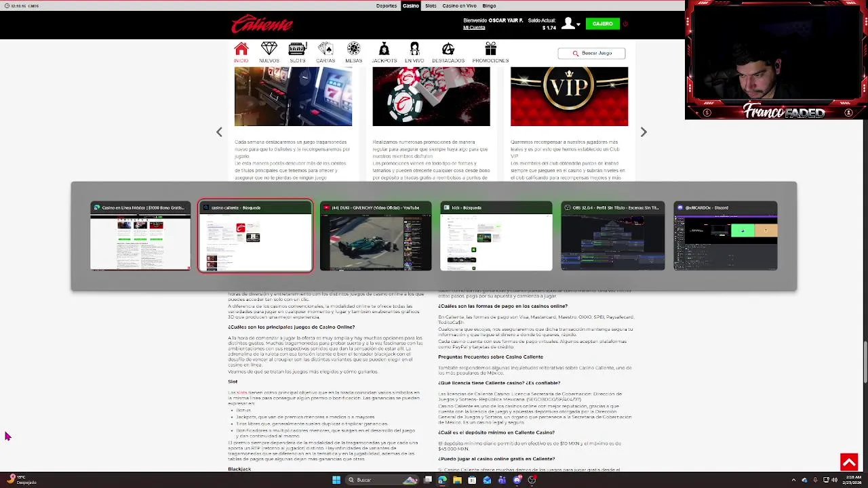Open the Windows Start menu

(x=336, y=480)
